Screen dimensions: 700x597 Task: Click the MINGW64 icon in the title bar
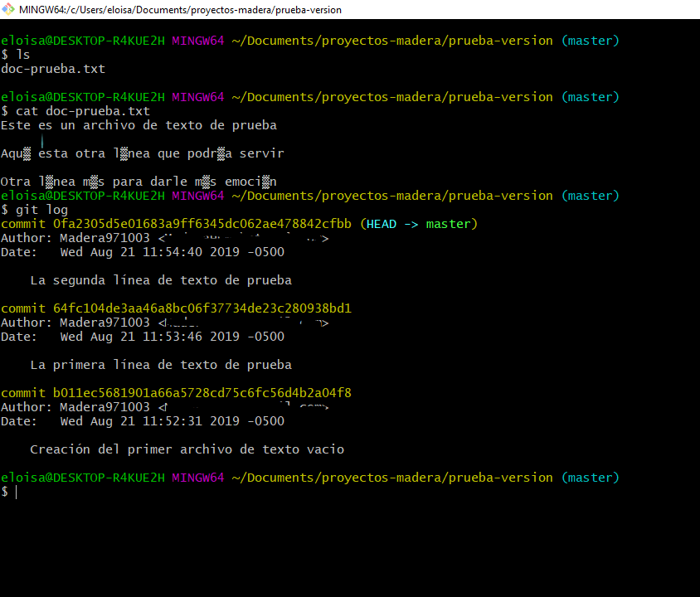(8, 9)
